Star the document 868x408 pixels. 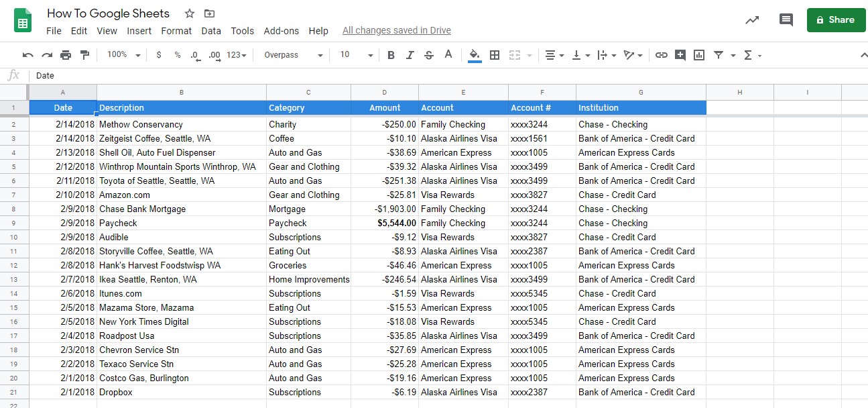190,13
